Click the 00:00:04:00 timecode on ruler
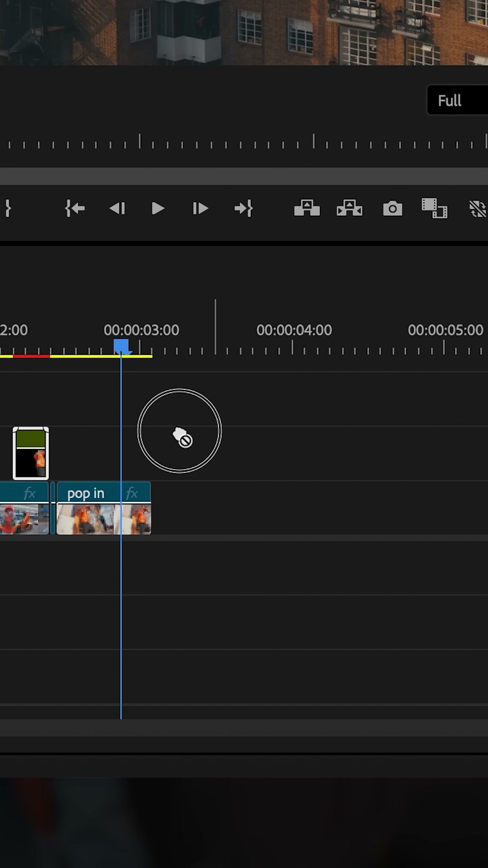Screen dimensions: 488x868 point(294,330)
